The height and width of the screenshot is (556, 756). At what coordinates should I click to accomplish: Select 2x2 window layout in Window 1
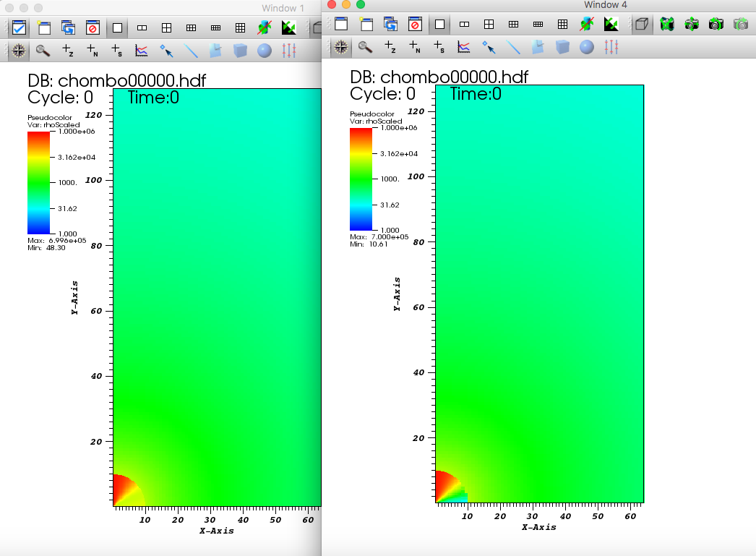[166, 28]
